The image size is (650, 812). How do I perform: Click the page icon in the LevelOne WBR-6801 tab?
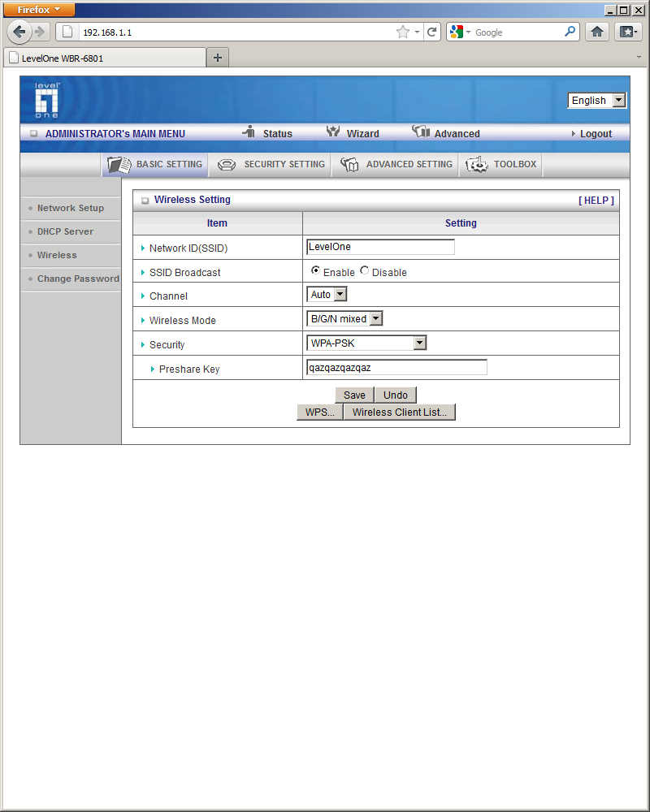[14, 58]
